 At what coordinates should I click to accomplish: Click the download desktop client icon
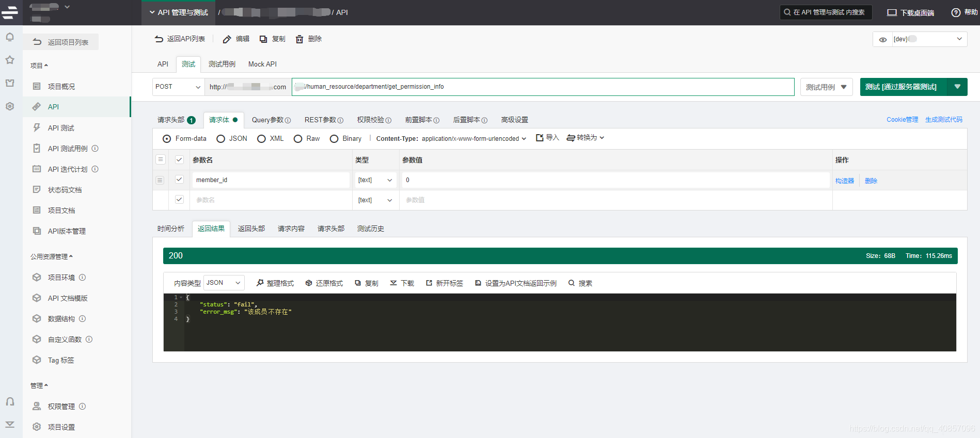tap(892, 12)
